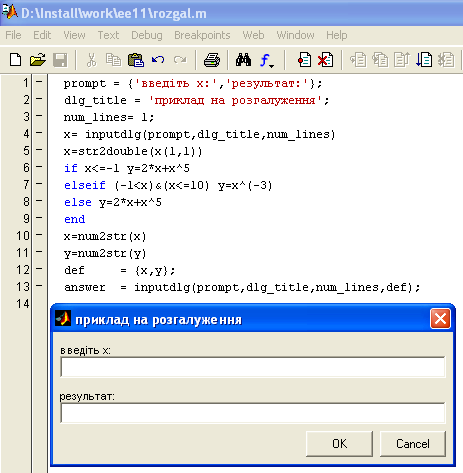Screen dimensions: 463x473
Task: Close the 'приклад на розгалуження' dialog
Action: [440, 319]
